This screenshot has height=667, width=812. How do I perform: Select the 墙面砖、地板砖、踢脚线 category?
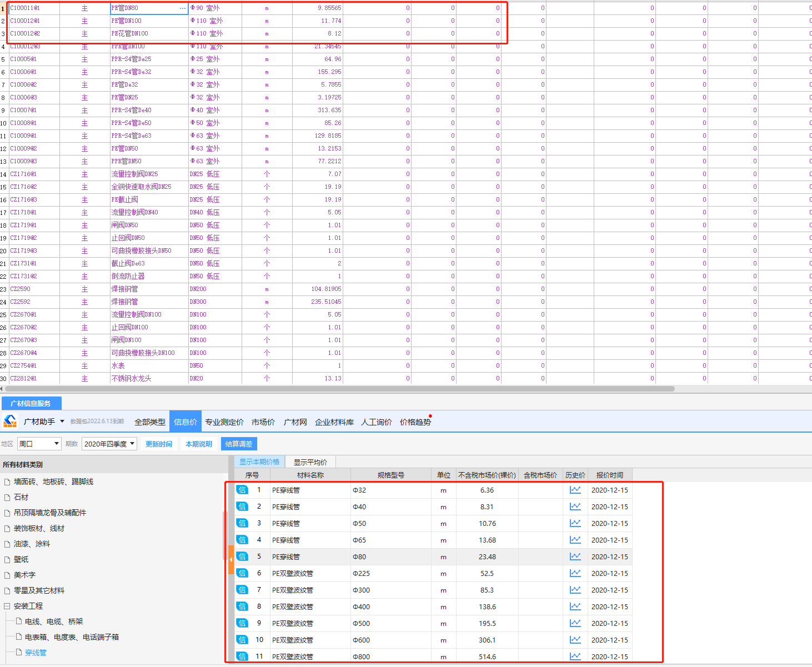(53, 482)
